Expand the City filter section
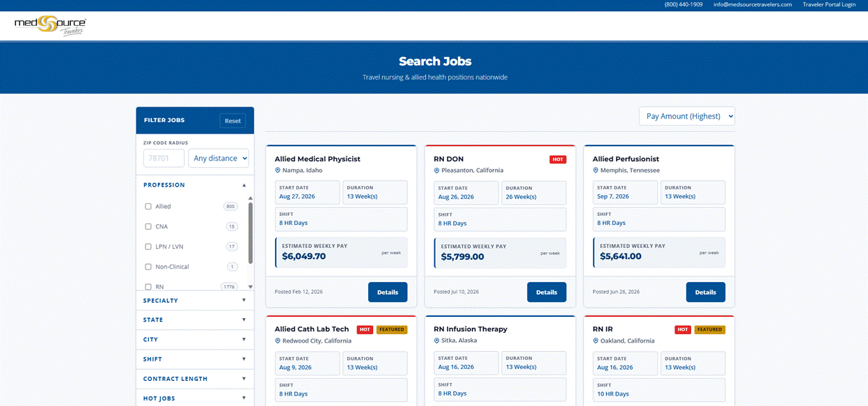 (195, 340)
